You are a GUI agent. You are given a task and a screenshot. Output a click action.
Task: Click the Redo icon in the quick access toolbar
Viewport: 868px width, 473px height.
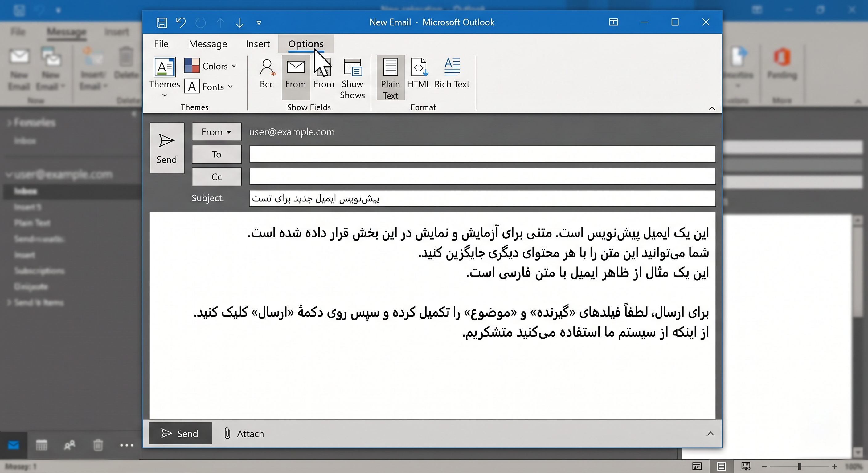[200, 22]
